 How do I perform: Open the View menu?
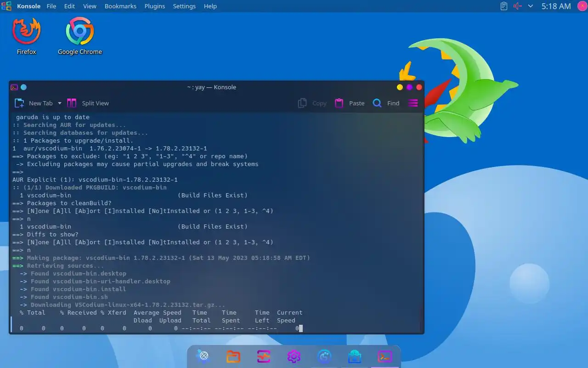point(90,6)
